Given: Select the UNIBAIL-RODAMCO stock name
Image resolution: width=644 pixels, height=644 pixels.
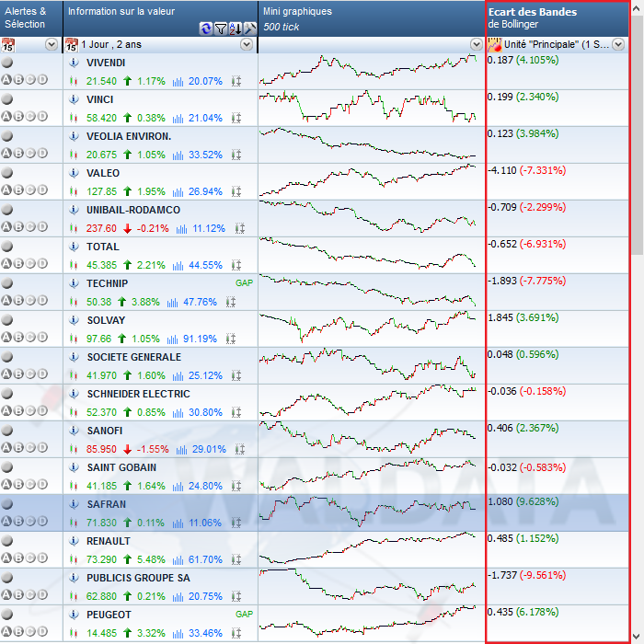Looking at the screenshot, I should [133, 210].
